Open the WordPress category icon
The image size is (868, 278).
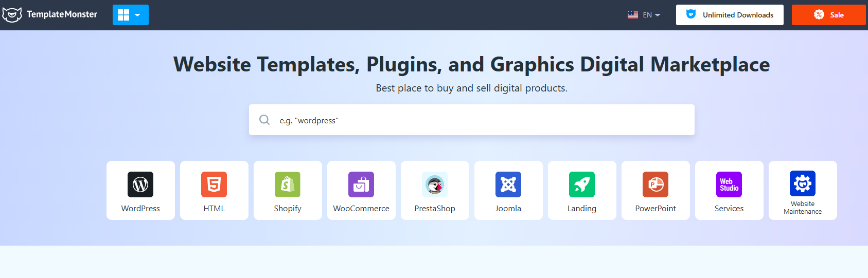(140, 184)
